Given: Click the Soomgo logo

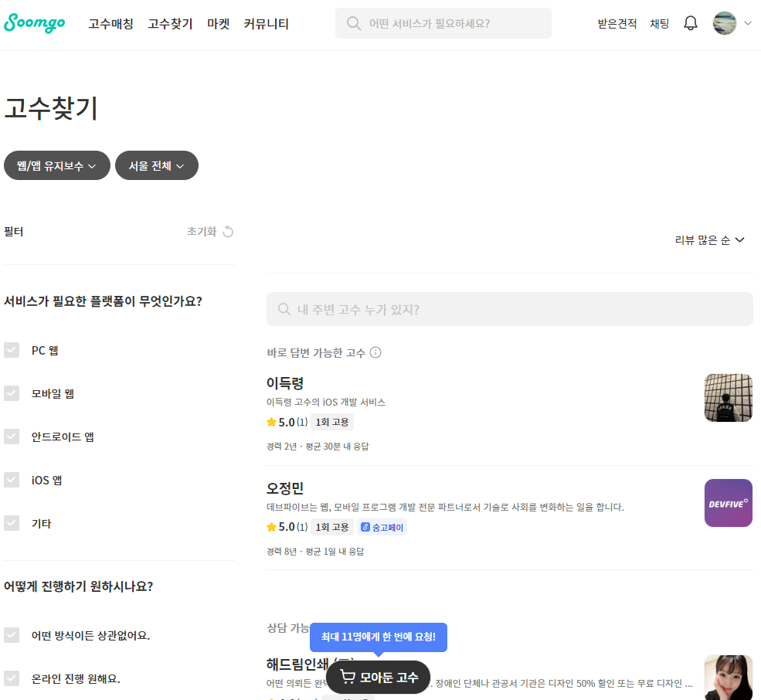Looking at the screenshot, I should click(34, 23).
